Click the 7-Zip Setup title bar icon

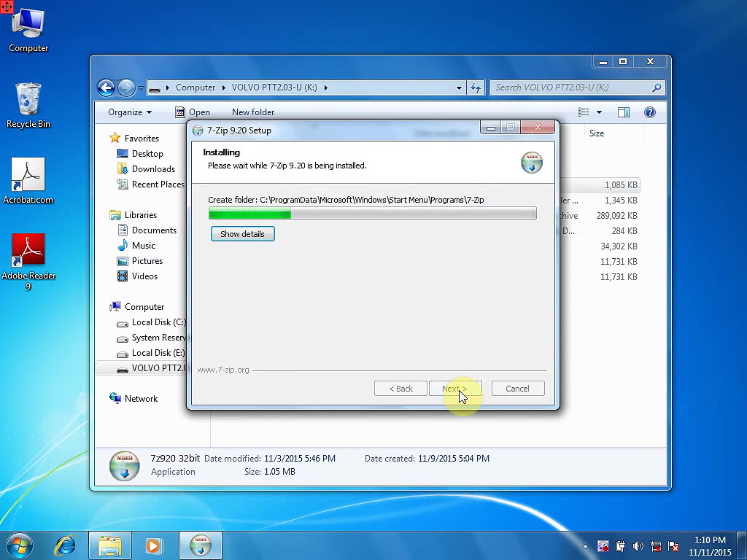(198, 131)
